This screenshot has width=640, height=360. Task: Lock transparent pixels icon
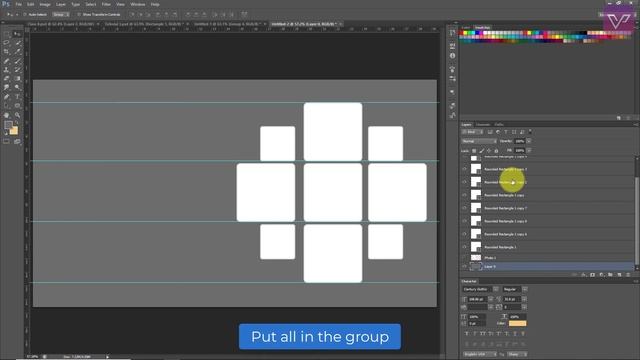point(474,151)
